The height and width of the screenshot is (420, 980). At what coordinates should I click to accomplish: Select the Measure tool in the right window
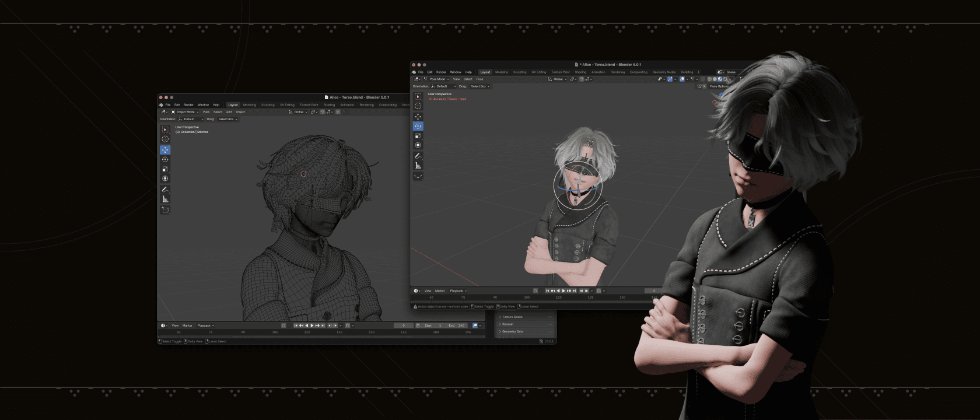click(418, 166)
